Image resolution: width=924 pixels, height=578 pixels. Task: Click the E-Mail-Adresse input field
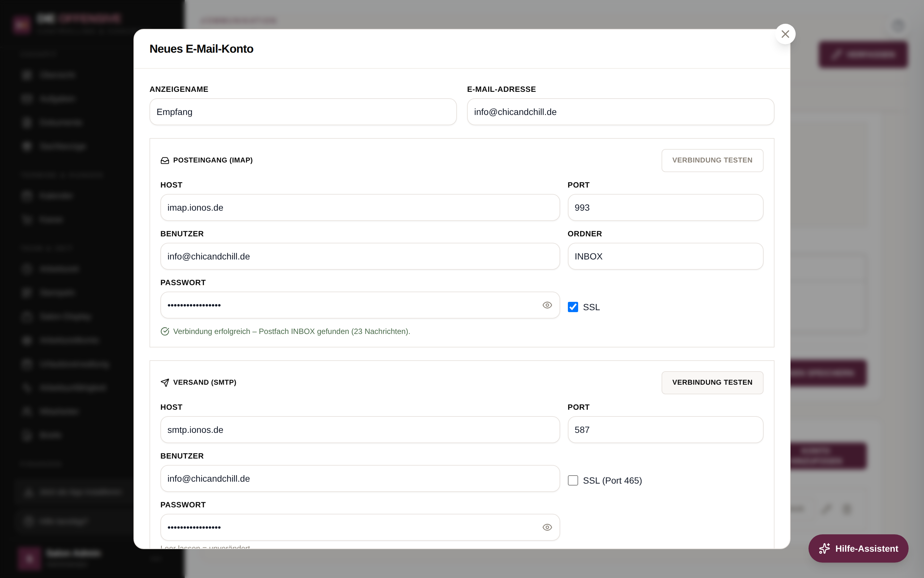tap(620, 112)
